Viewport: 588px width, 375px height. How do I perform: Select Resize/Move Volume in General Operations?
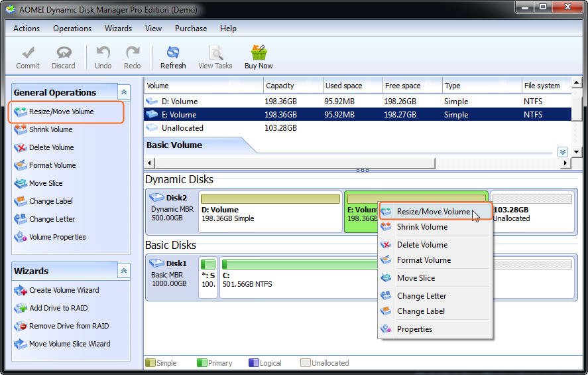61,112
